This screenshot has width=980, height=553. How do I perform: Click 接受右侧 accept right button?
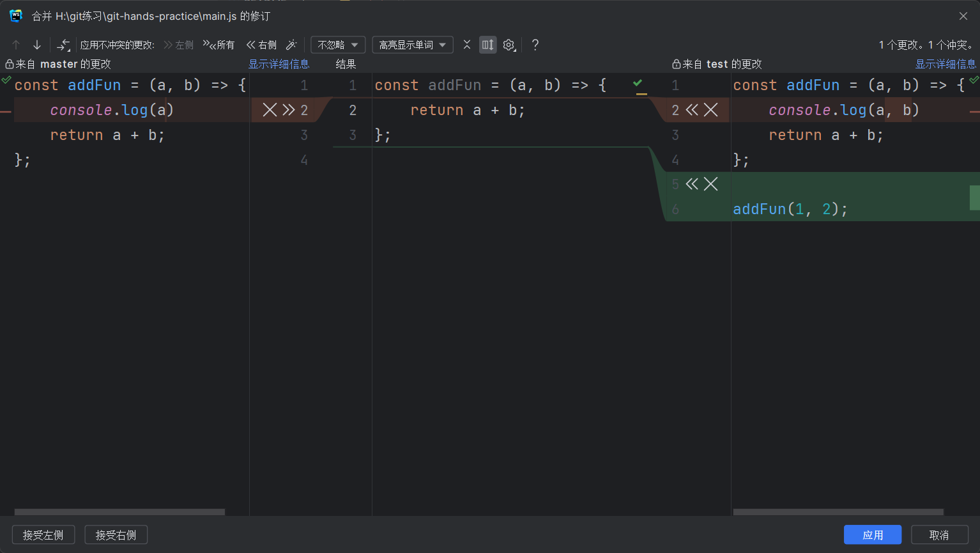click(x=116, y=535)
